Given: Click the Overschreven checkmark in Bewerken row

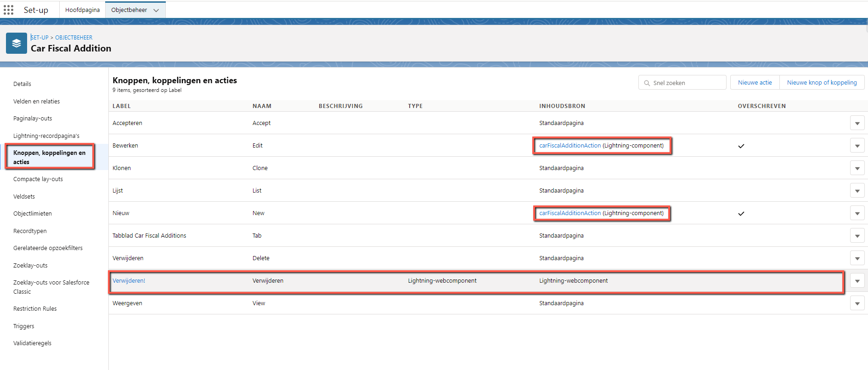Looking at the screenshot, I should [741, 146].
